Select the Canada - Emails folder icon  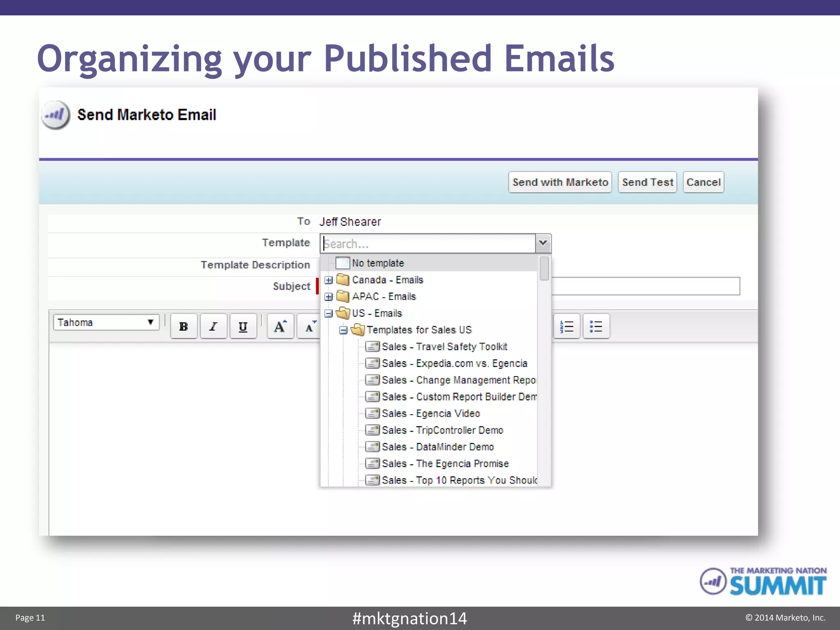point(343,280)
